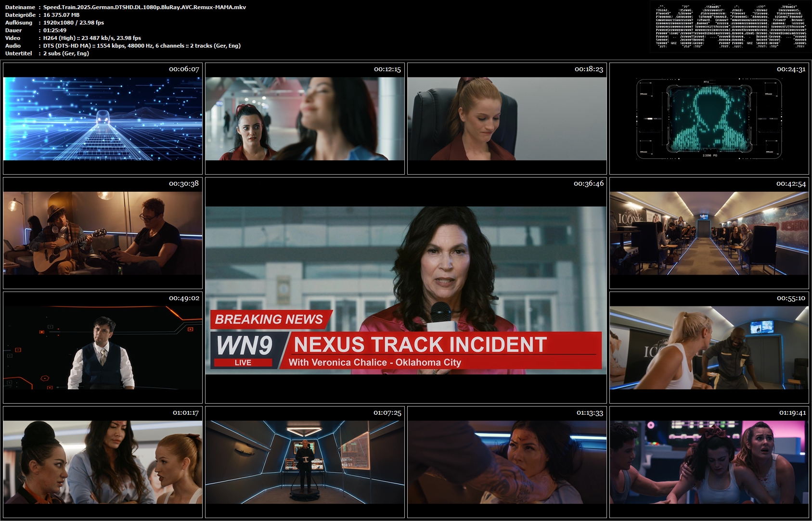
Task: Click the video codec line H264 (High)
Action: (x=92, y=38)
